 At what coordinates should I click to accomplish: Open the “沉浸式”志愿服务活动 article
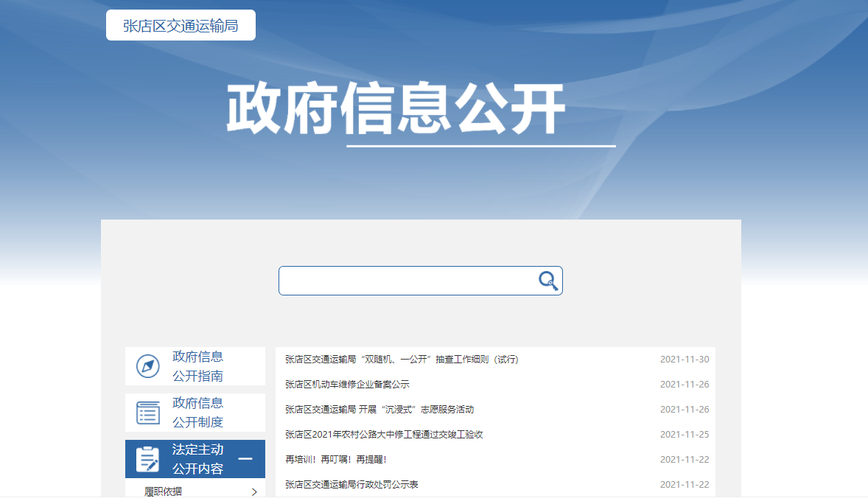tap(379, 410)
